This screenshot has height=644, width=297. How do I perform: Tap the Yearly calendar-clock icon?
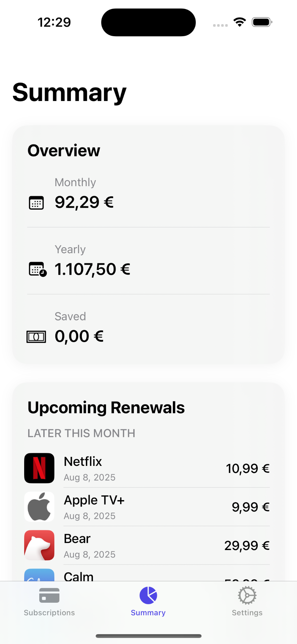click(38, 269)
